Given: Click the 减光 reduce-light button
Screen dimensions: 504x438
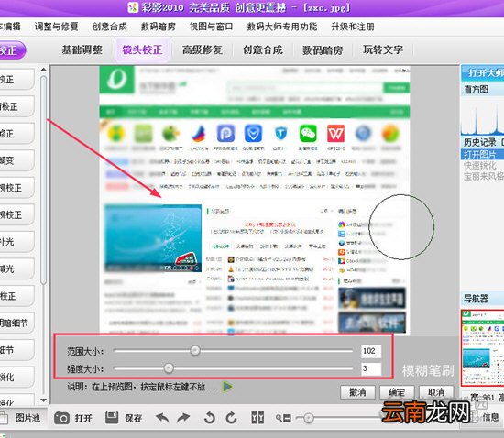Looking at the screenshot, I should pos(16,268).
